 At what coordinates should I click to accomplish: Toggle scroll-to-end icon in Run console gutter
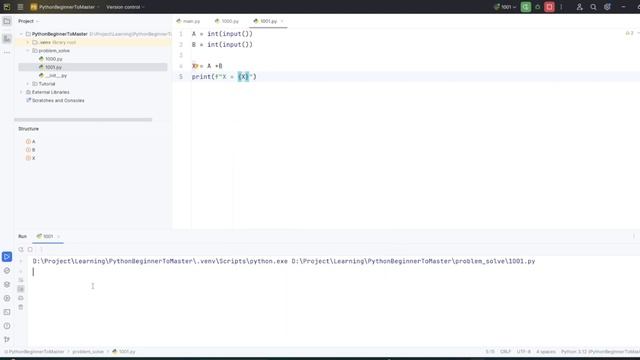21,289
